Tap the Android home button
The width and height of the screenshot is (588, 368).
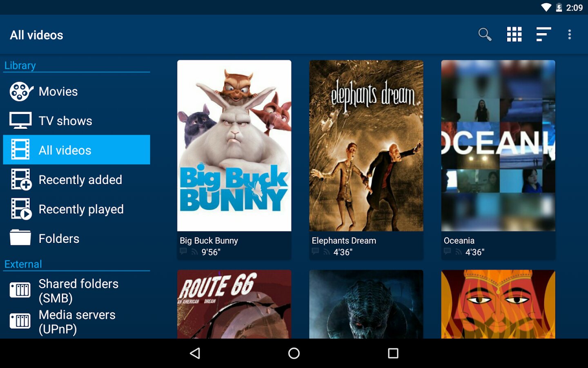pyautogui.click(x=294, y=353)
